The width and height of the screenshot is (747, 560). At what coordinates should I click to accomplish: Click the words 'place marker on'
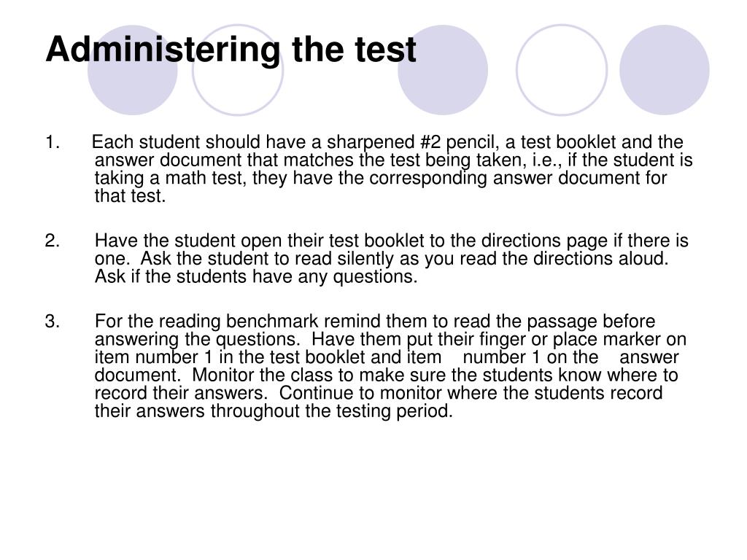[x=619, y=340]
